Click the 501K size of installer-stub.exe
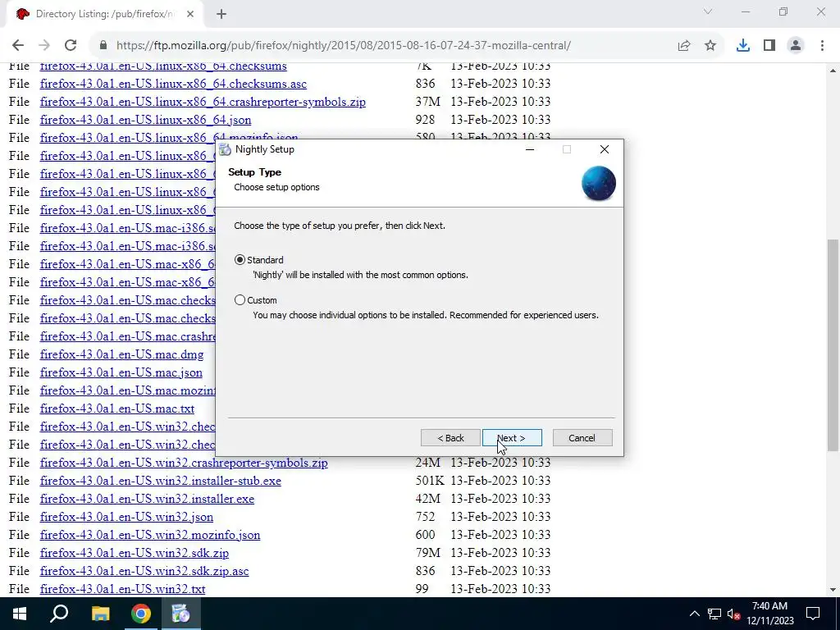840x630 pixels. pos(430,481)
